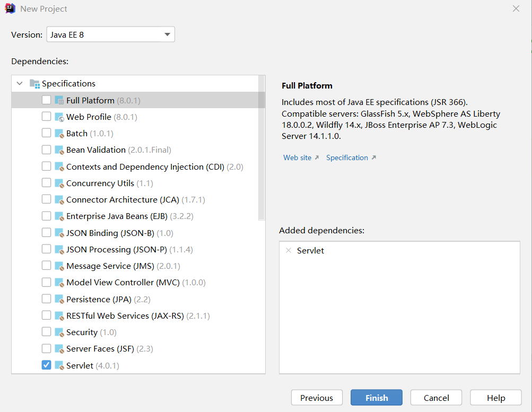532x412 pixels.
Task: Open Help for this dialog
Action: tap(496, 398)
